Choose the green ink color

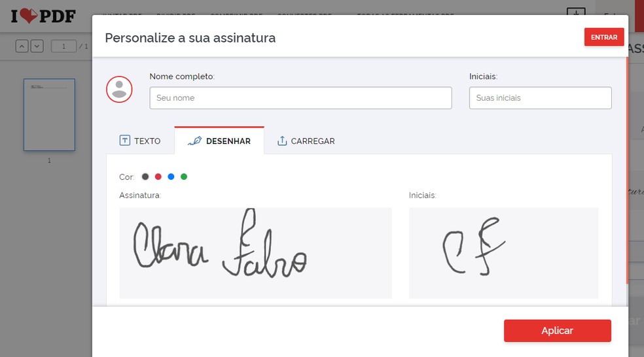point(184,177)
